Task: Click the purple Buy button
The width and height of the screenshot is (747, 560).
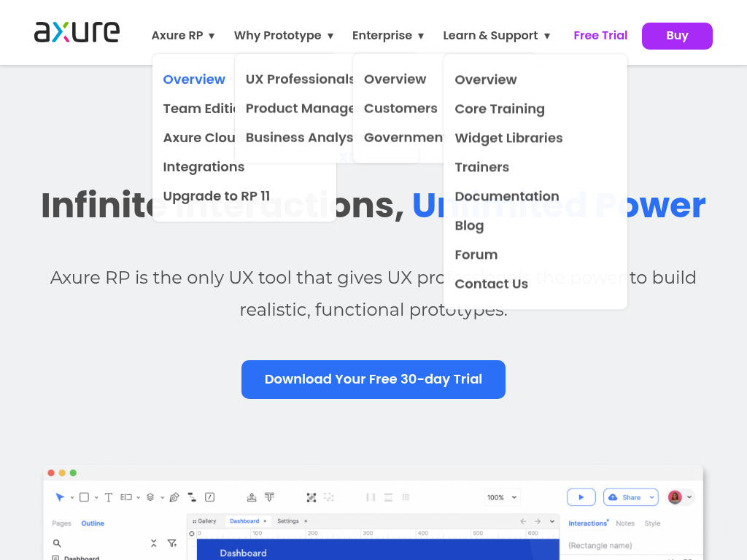Action: pyautogui.click(x=677, y=36)
